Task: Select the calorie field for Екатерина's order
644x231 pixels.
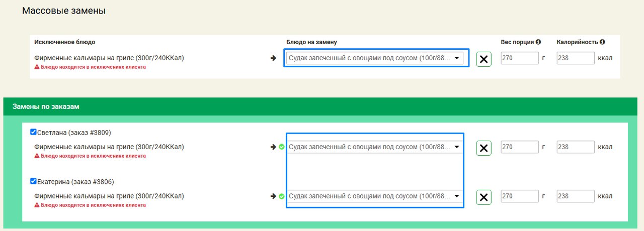Action: [x=575, y=196]
